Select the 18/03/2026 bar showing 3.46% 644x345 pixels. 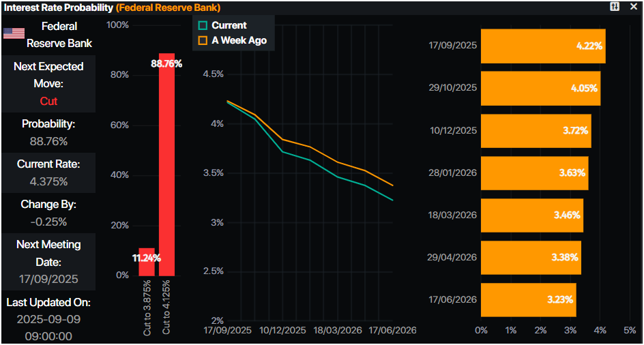[x=531, y=215]
